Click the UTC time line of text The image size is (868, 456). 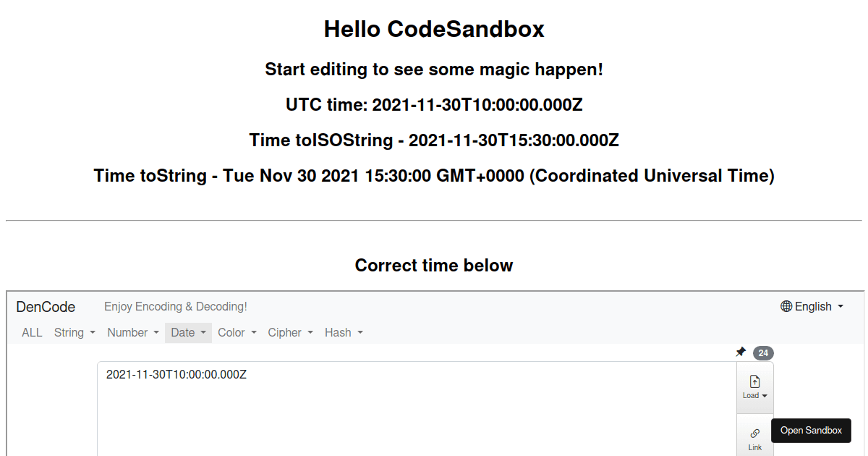click(434, 105)
